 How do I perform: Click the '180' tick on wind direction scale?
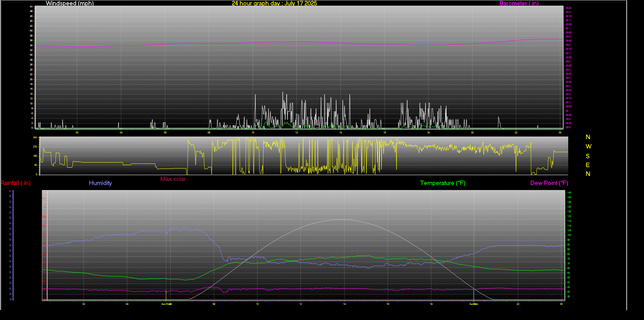pyautogui.click(x=35, y=156)
